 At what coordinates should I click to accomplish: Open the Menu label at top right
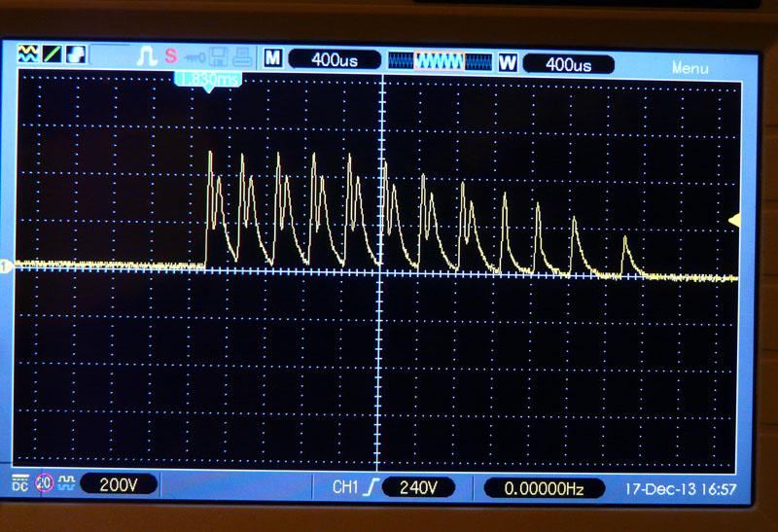pyautogui.click(x=690, y=68)
